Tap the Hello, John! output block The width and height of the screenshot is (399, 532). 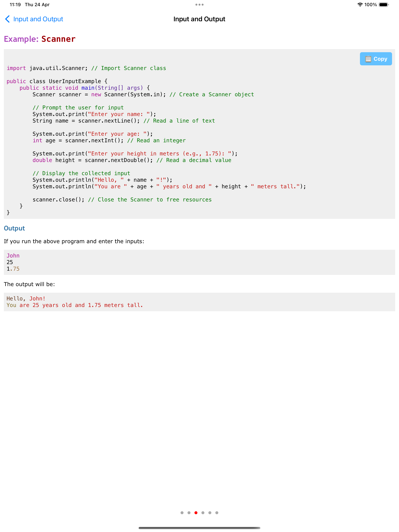click(199, 302)
